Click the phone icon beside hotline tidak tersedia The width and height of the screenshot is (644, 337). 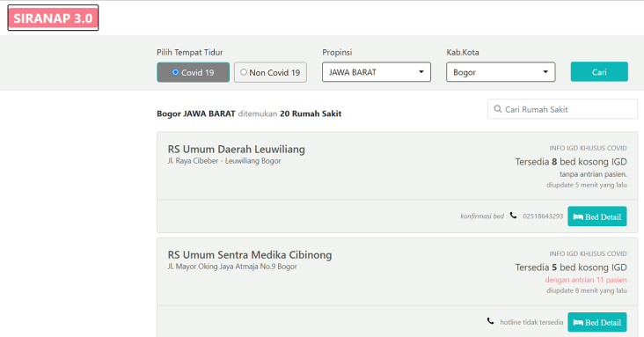490,321
